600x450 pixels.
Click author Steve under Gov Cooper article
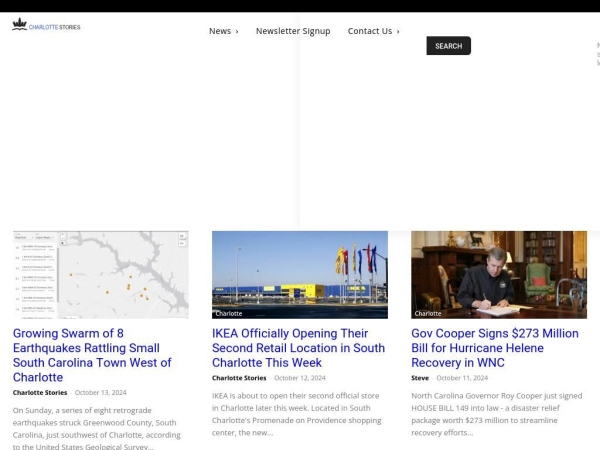point(420,378)
